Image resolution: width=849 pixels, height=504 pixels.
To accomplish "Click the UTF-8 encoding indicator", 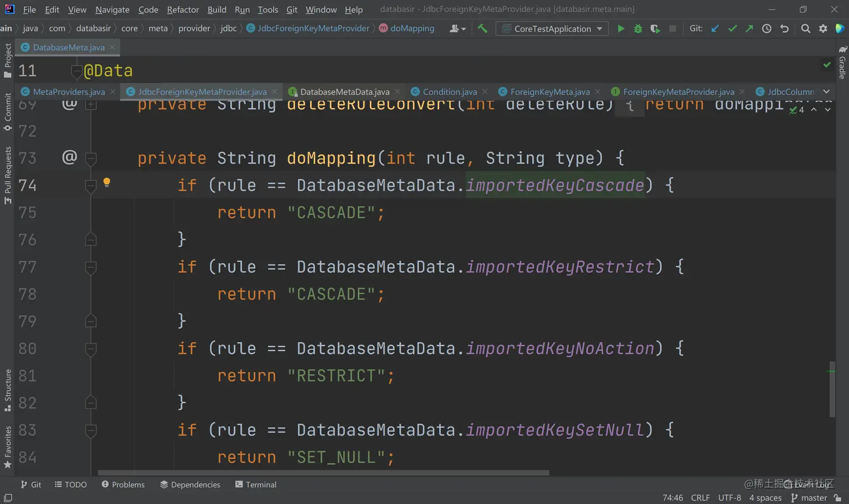I will pyautogui.click(x=729, y=498).
